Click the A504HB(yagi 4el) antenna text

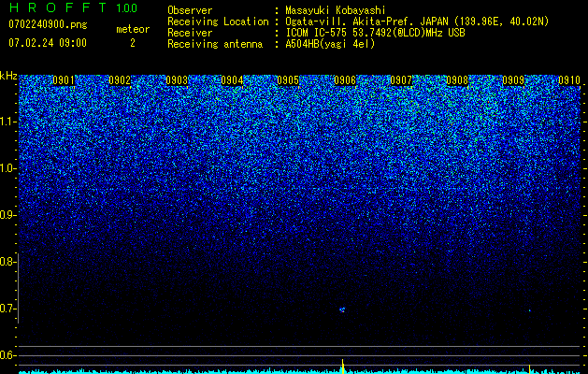(330, 44)
